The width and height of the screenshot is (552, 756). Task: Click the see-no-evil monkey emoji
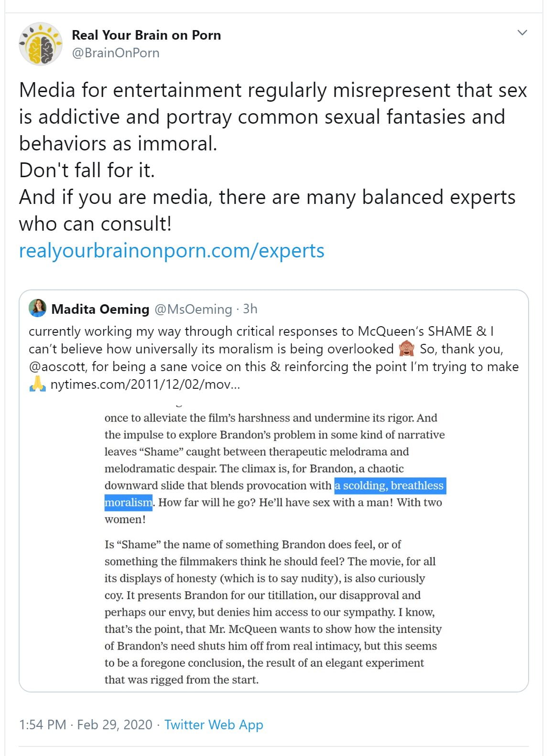coord(406,349)
